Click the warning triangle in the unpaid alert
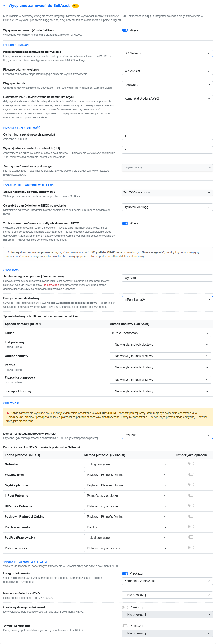216x644 pixels. pyautogui.click(x=8, y=413)
